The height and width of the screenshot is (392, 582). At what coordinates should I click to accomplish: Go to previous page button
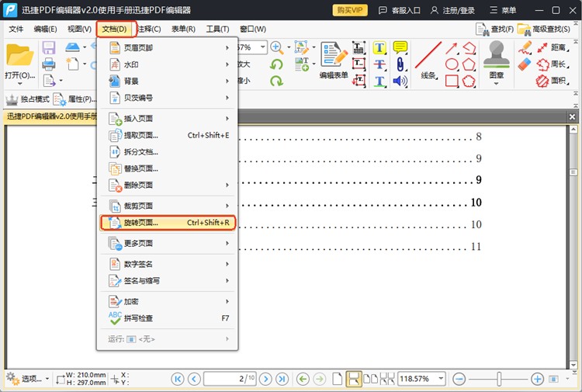tap(194, 379)
